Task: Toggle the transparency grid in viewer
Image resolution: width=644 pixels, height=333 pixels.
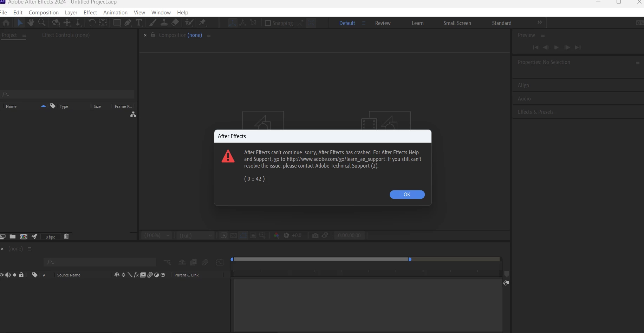Action: tap(234, 235)
